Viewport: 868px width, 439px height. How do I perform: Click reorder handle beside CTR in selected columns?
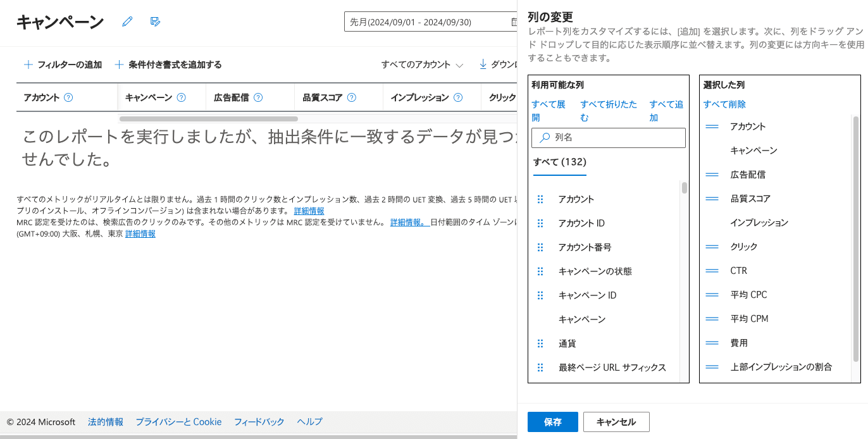click(712, 271)
